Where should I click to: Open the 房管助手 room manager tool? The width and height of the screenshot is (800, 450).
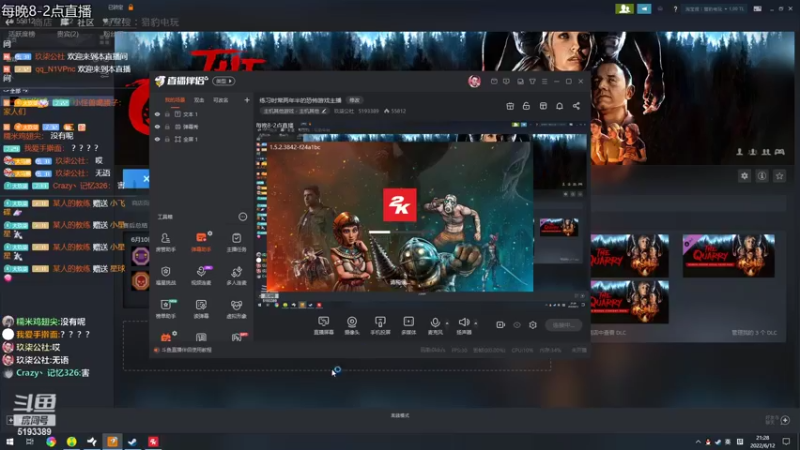(x=165, y=242)
